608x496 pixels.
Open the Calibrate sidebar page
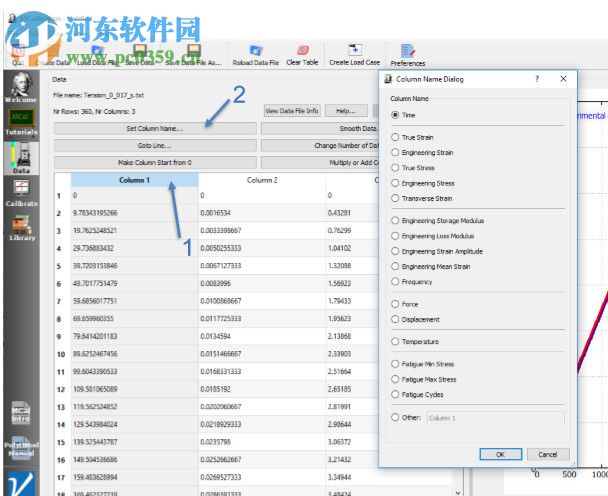[21, 194]
